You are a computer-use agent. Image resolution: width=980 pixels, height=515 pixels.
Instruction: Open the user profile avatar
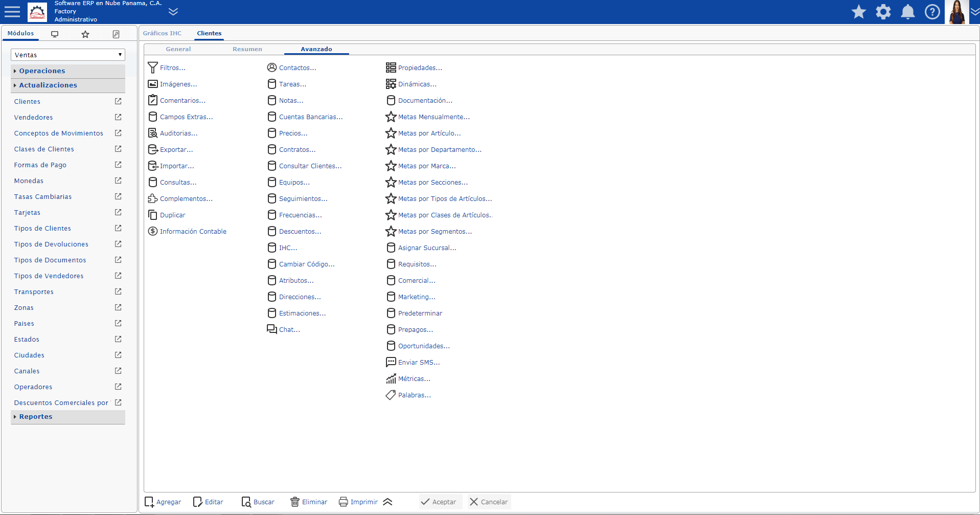tap(956, 12)
